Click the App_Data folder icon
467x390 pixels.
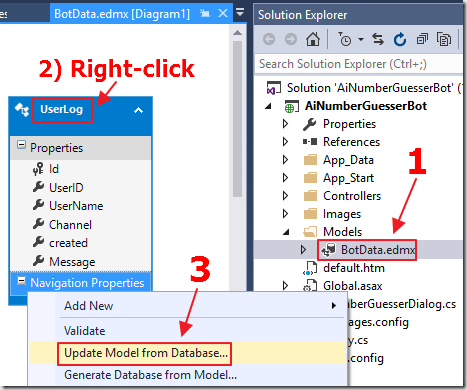[x=310, y=160]
